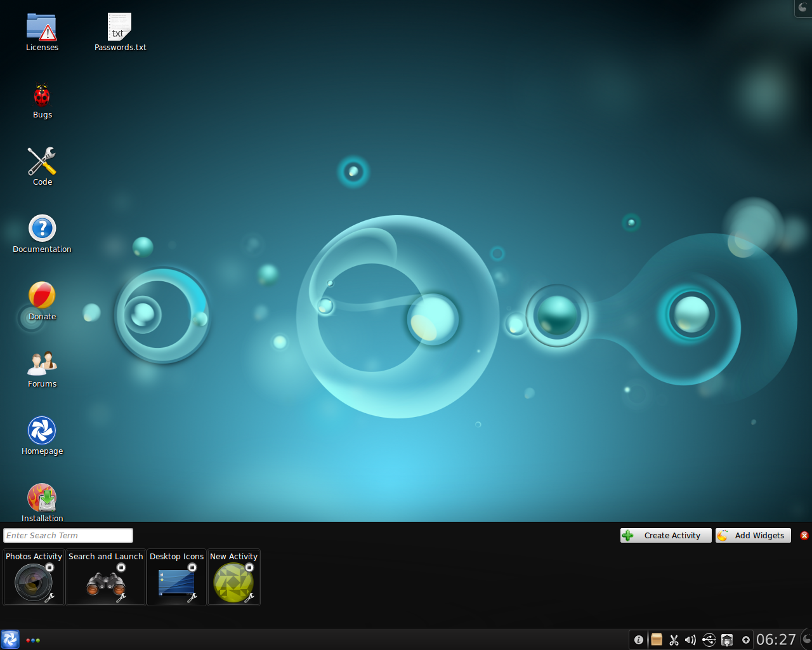Focus the Enter Search Term field
The height and width of the screenshot is (650, 812).
point(68,535)
